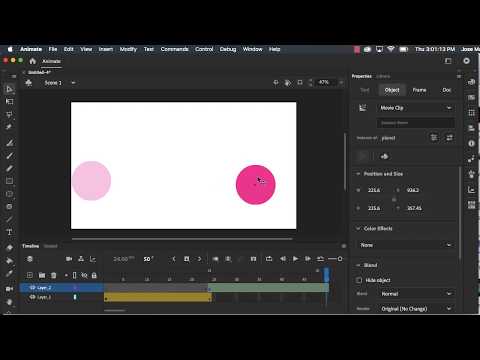
Task: Open the Movie Clip type dropdown
Action: point(416,108)
